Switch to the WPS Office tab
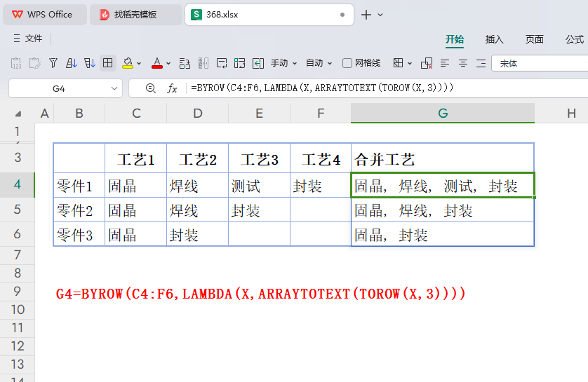Viewport: 588px width, 382px height. 45,15
